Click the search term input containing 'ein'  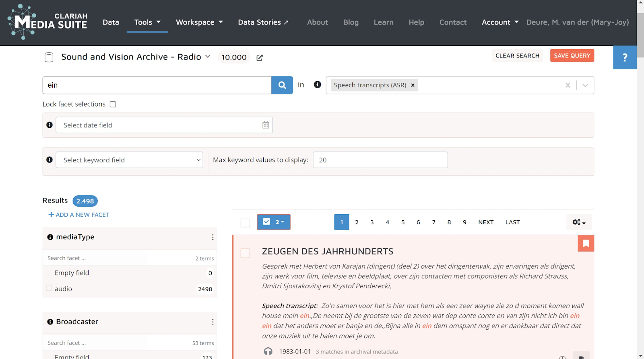(157, 85)
